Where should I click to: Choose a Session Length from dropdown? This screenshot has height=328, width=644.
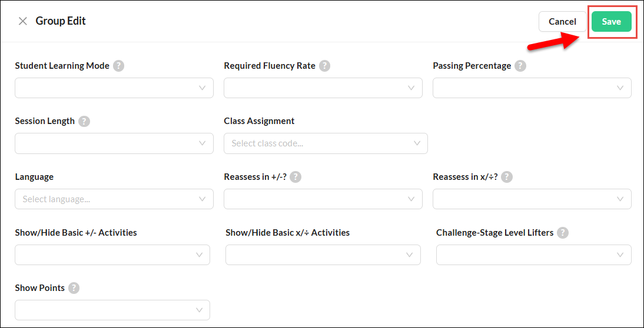click(x=114, y=143)
